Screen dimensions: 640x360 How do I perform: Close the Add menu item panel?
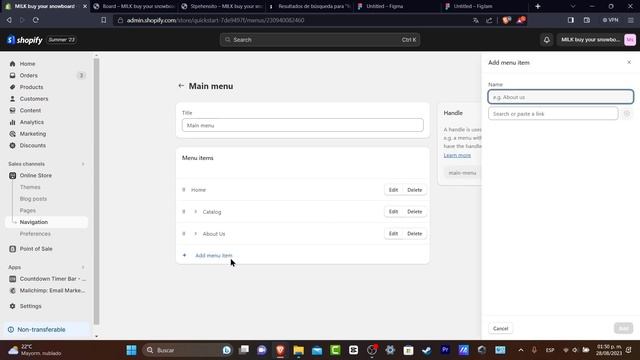click(x=629, y=62)
